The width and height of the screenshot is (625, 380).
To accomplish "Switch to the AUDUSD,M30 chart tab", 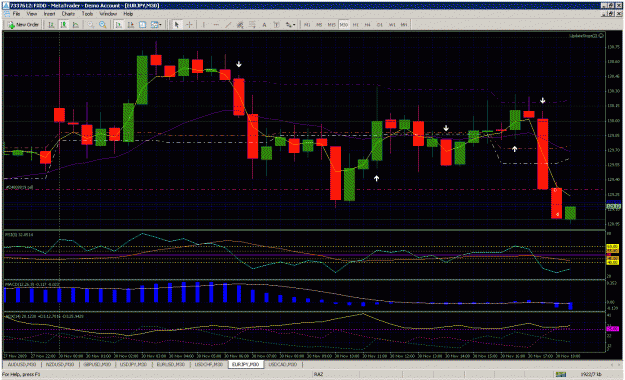I will (x=22, y=364).
